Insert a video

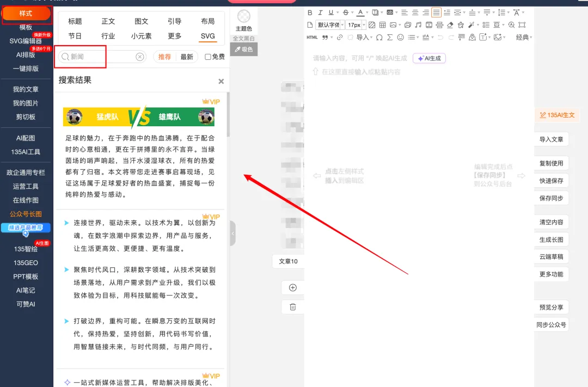click(429, 25)
